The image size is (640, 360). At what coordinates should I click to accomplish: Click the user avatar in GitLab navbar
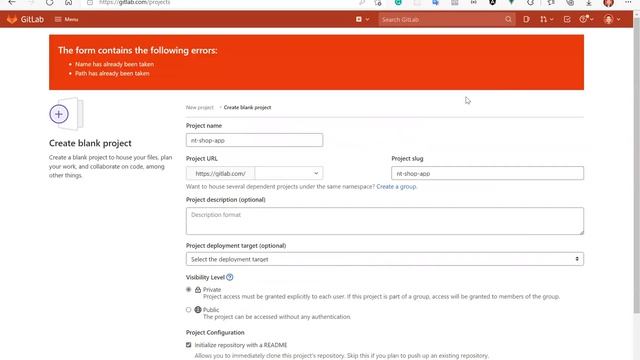(609, 19)
